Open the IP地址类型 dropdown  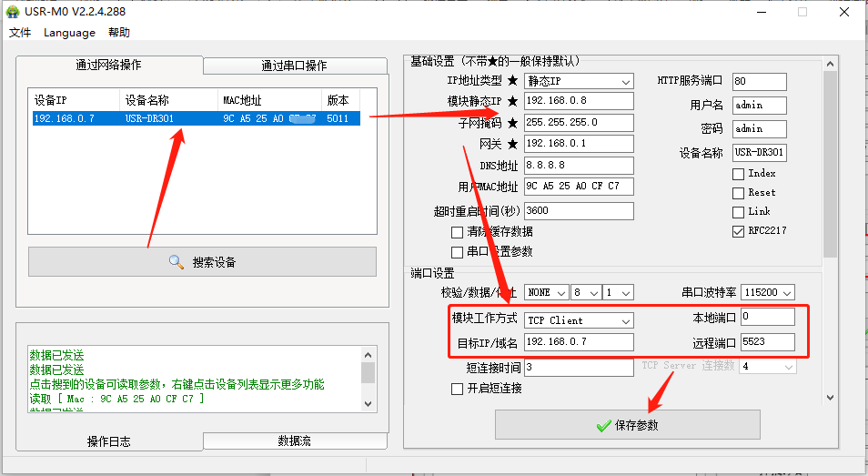tap(623, 81)
